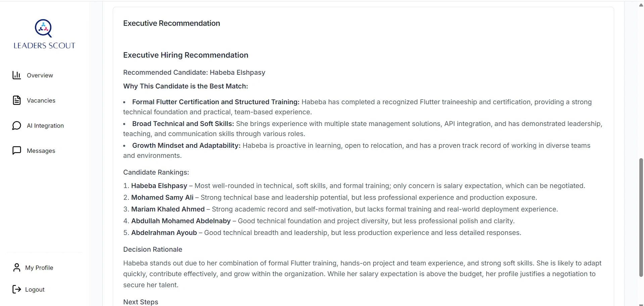Click the Leaders Scout magnifier logo
Viewport: 644px width, 306px height.
pos(44,28)
